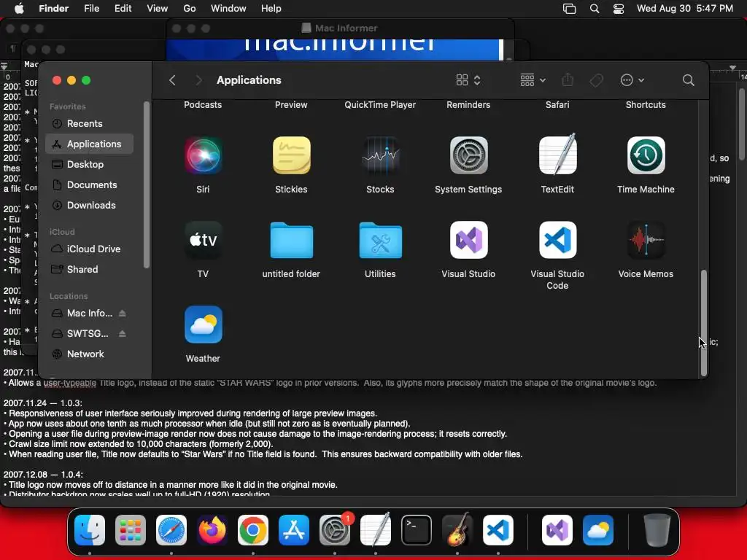The height and width of the screenshot is (560, 747).
Task: Open the Go menu
Action: pyautogui.click(x=190, y=8)
